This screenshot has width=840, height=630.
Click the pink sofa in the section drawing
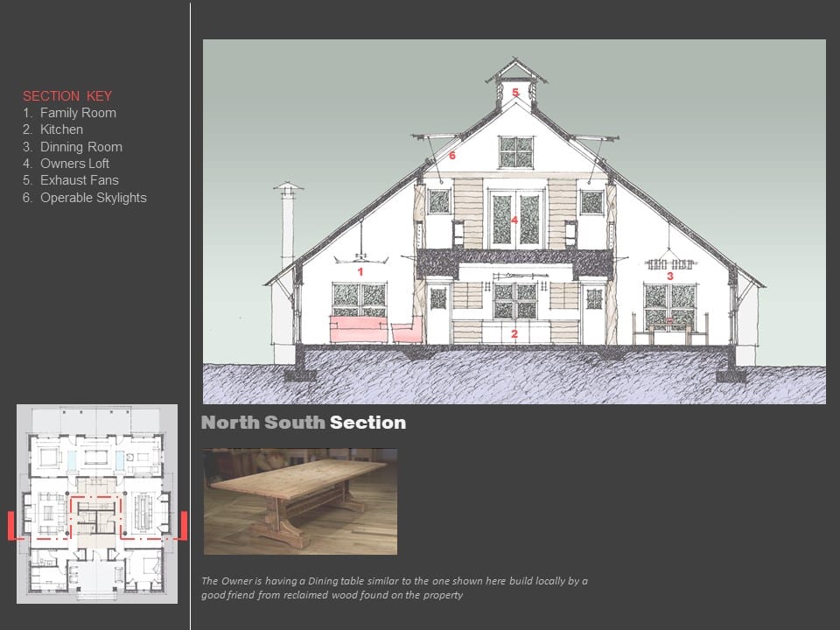(359, 330)
